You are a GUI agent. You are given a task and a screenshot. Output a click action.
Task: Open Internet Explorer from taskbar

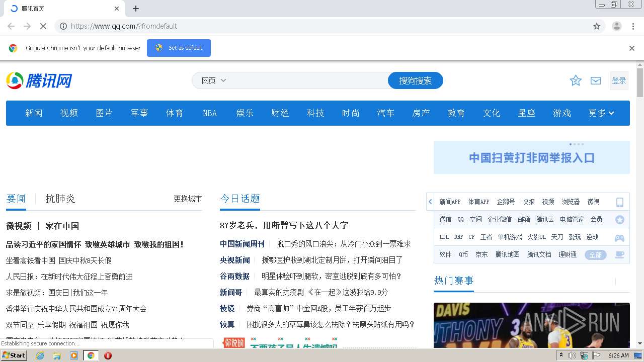tap(40, 355)
